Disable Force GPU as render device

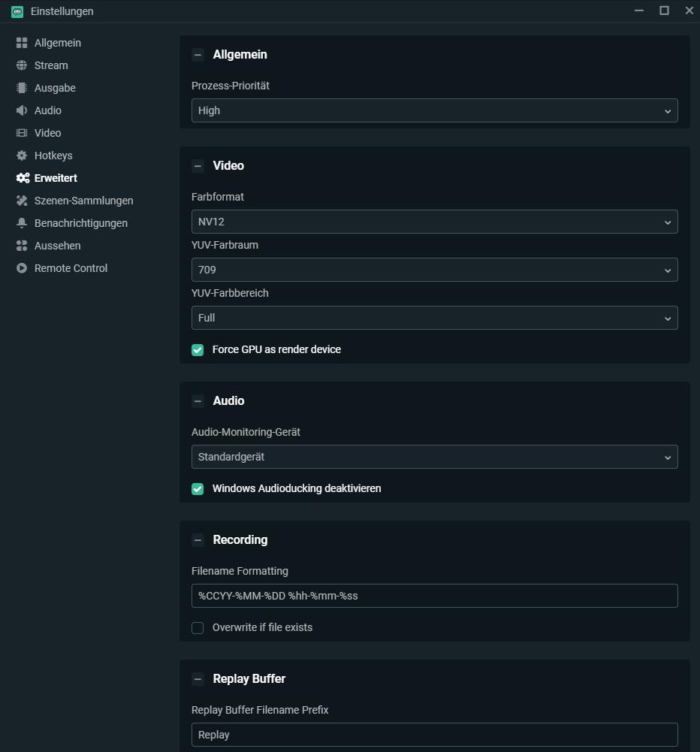tap(198, 350)
